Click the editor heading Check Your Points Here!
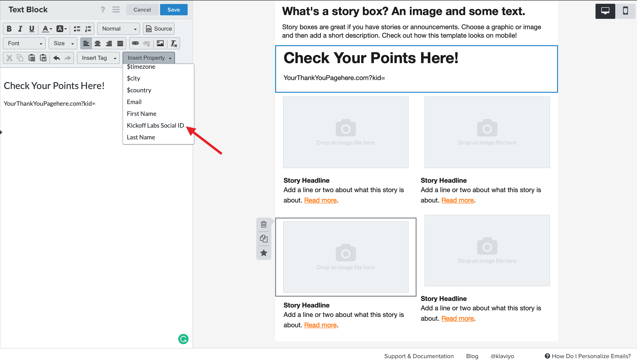Image resolution: width=637 pixels, height=364 pixels. tap(54, 86)
